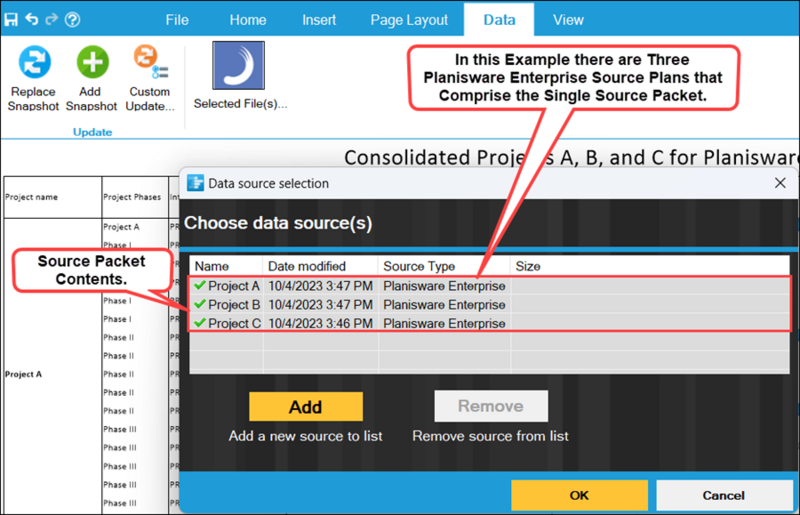Click the Add Snapshot green plus icon
This screenshot has height=515, width=800.
(92, 62)
